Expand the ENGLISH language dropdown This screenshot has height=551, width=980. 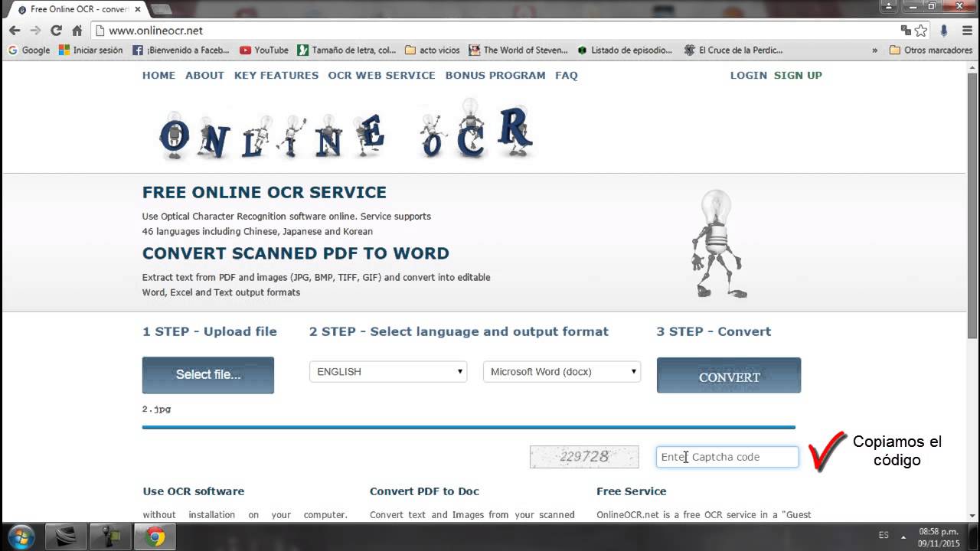pos(388,372)
